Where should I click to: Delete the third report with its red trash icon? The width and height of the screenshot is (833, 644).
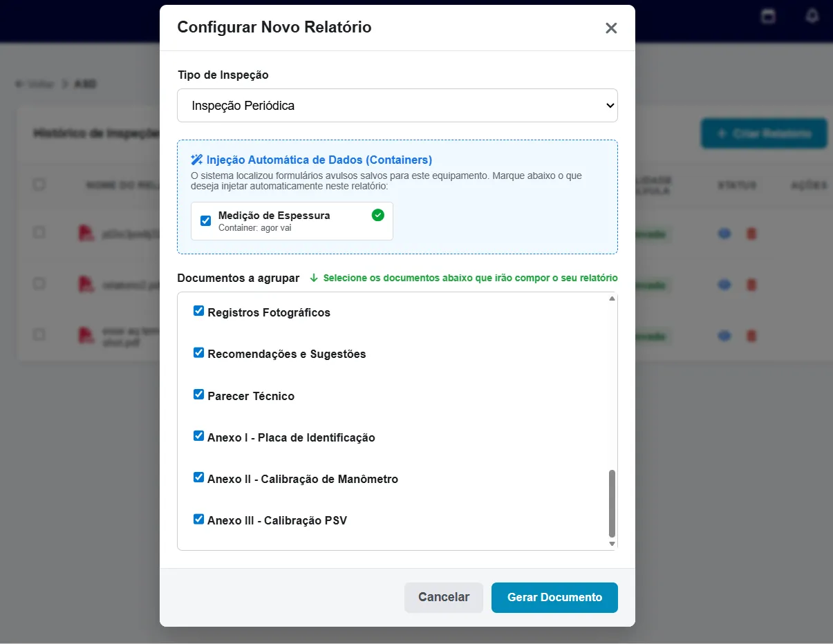[751, 336]
